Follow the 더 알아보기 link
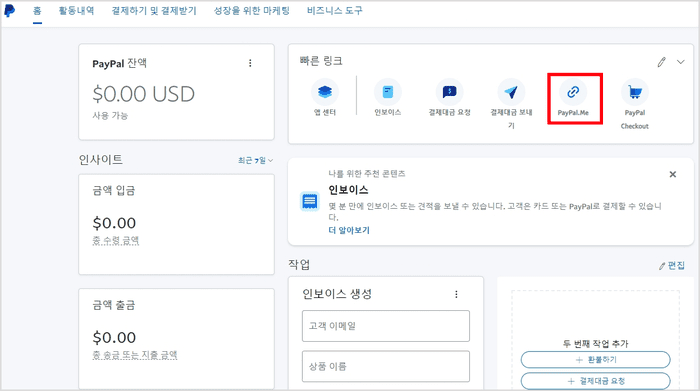Viewport: 700px width, 391px height. 349,230
